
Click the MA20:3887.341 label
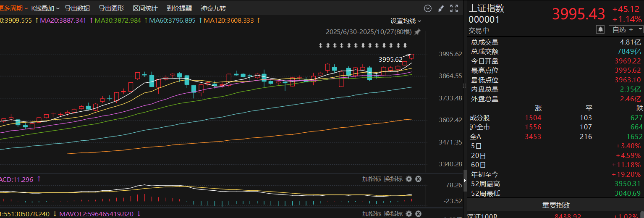(x=63, y=21)
